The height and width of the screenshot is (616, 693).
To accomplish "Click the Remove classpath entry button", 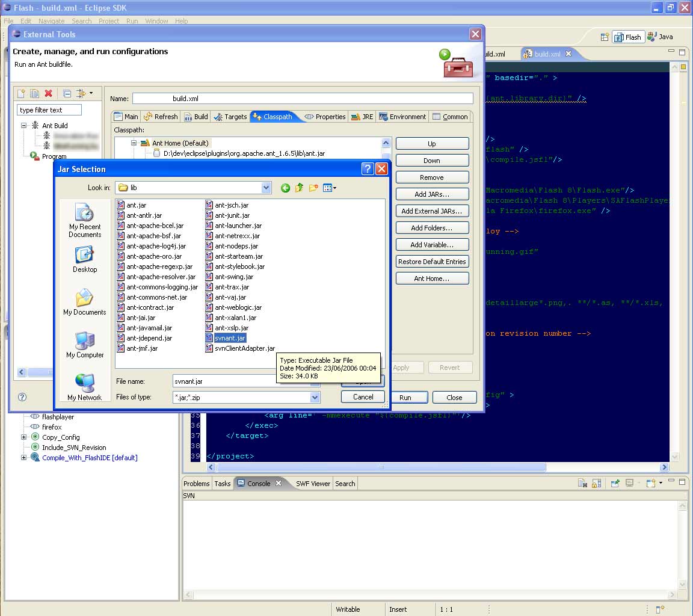I will (432, 177).
